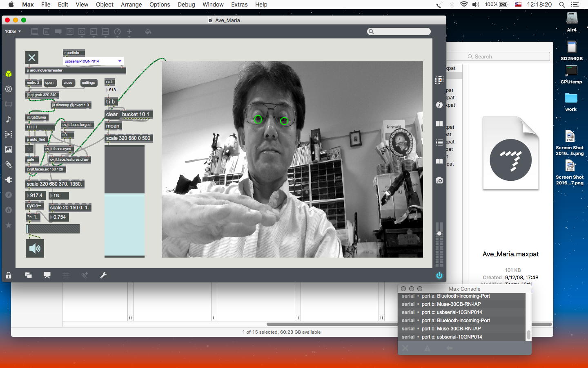Select the work folder on desktop
The image size is (588, 368).
click(571, 102)
